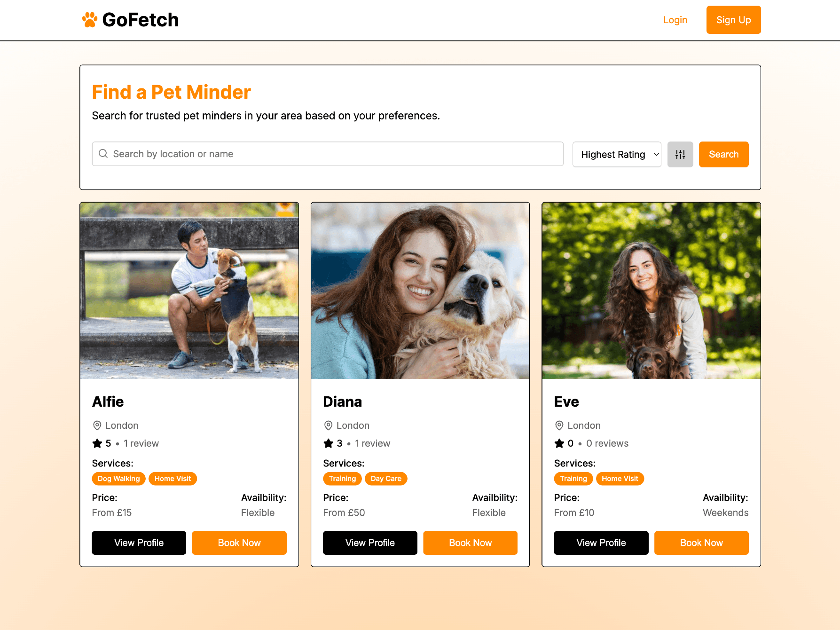The height and width of the screenshot is (630, 840).
Task: Click the name Diana heading
Action: click(x=343, y=402)
